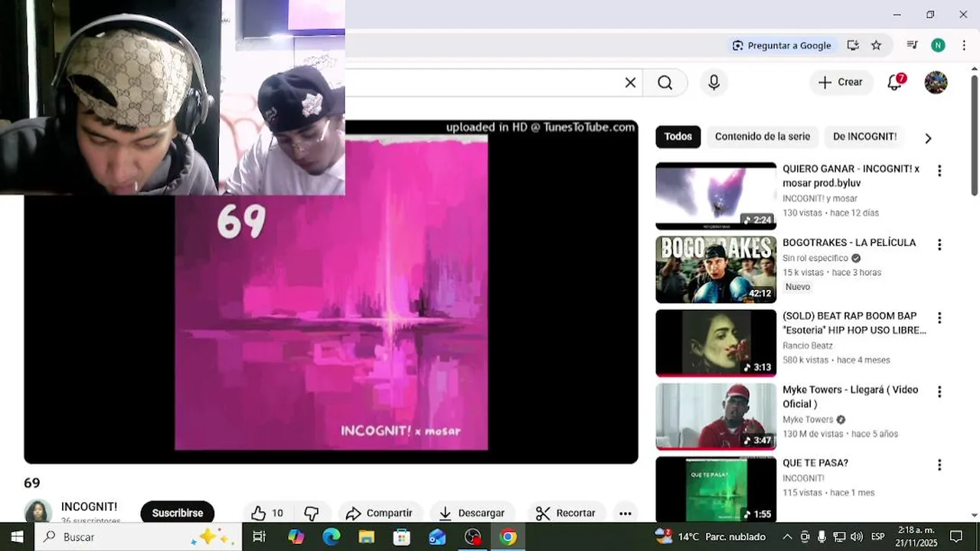
Task: Click the QUIERO GANAR video title
Action: pyautogui.click(x=851, y=176)
